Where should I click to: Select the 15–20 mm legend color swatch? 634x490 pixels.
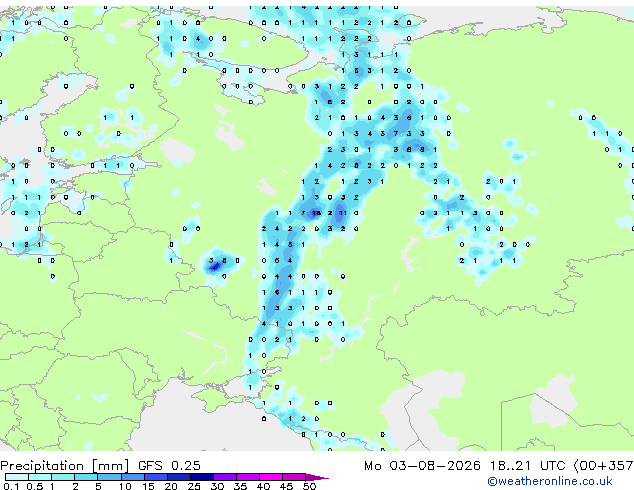click(155, 477)
